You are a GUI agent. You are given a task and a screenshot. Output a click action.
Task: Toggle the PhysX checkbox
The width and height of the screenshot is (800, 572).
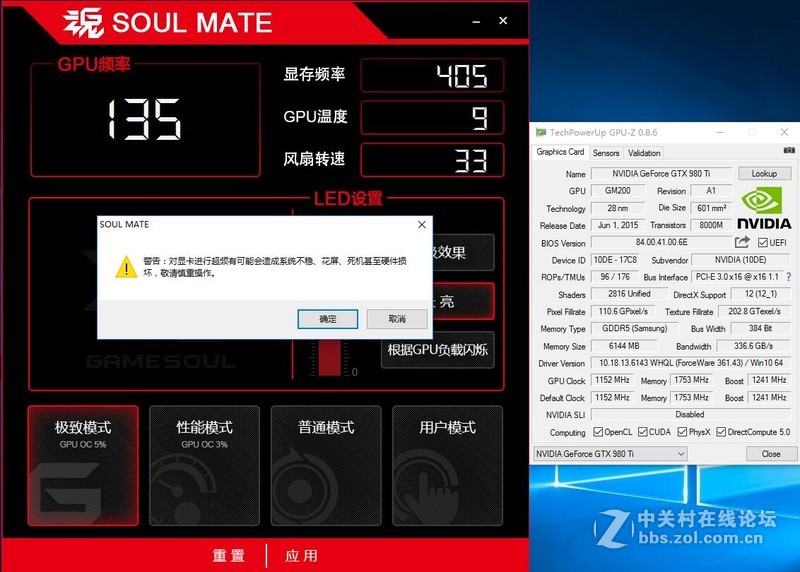click(682, 432)
